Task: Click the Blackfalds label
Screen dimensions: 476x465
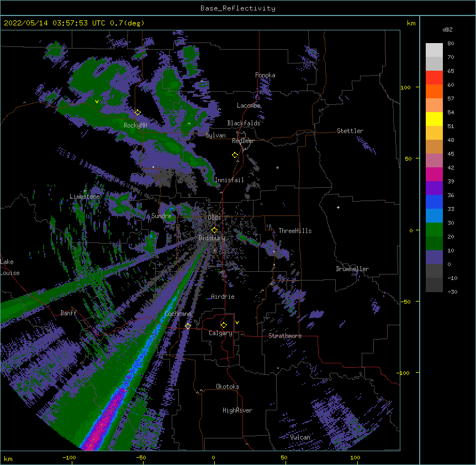Action: 244,123
